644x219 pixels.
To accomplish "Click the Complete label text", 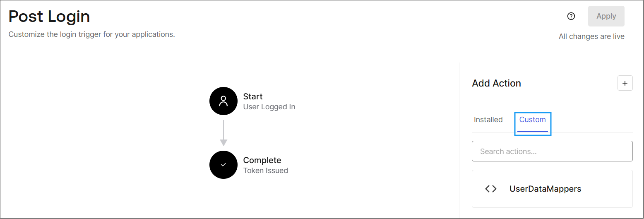I will tap(262, 160).
